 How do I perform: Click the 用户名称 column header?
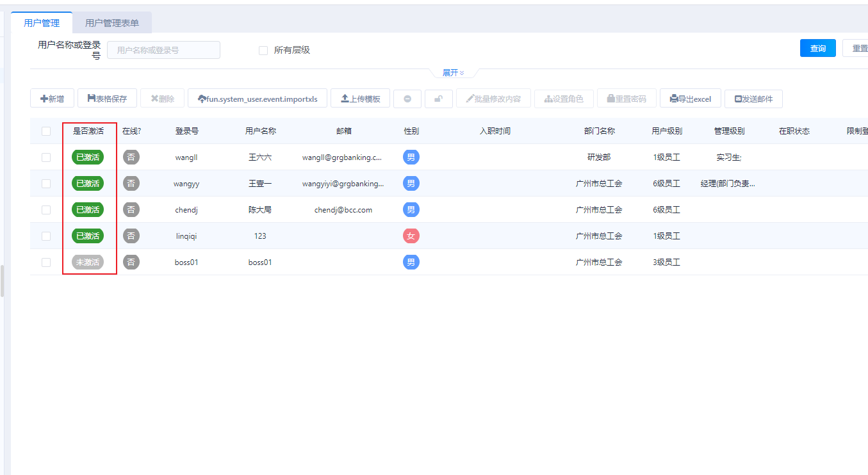point(261,131)
